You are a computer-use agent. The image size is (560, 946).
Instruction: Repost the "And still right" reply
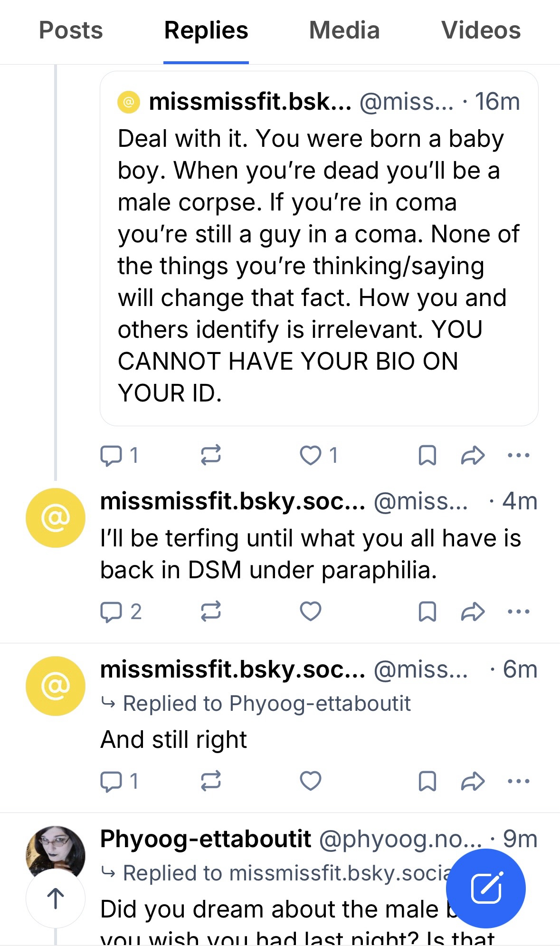click(x=210, y=781)
